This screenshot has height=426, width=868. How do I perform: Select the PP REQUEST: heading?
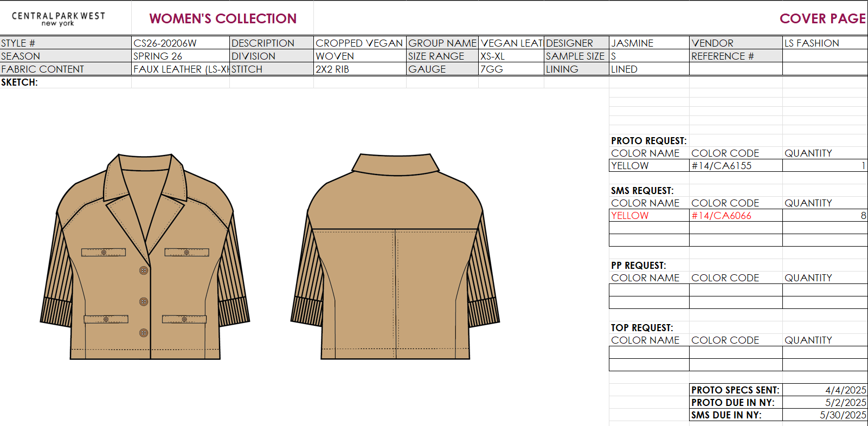[x=638, y=265]
